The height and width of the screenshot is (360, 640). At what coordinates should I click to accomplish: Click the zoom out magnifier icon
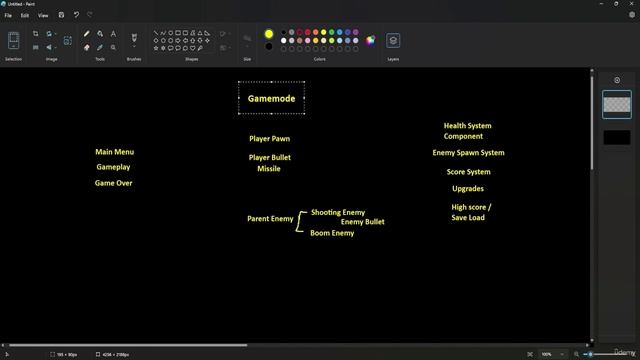point(576,354)
